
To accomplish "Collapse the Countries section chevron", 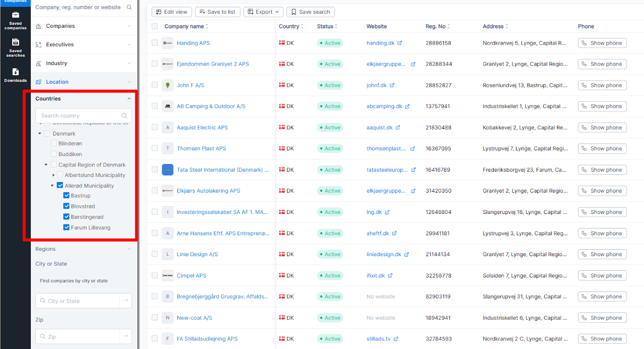I will point(129,99).
